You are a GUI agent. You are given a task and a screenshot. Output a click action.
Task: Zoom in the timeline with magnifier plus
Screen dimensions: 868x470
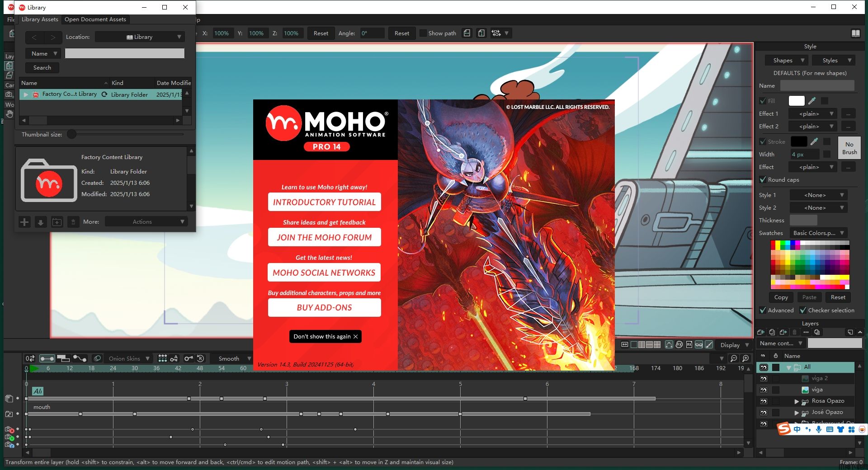tap(745, 358)
